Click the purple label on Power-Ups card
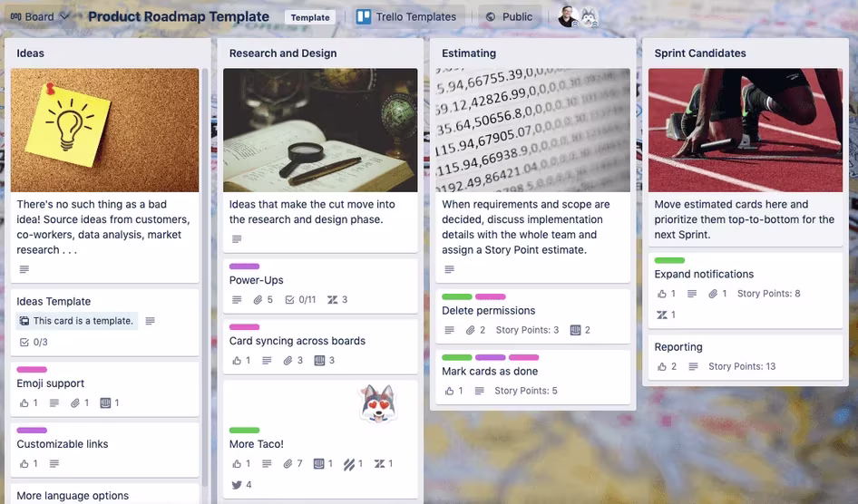Viewport: 858px width, 504px height. (244, 267)
